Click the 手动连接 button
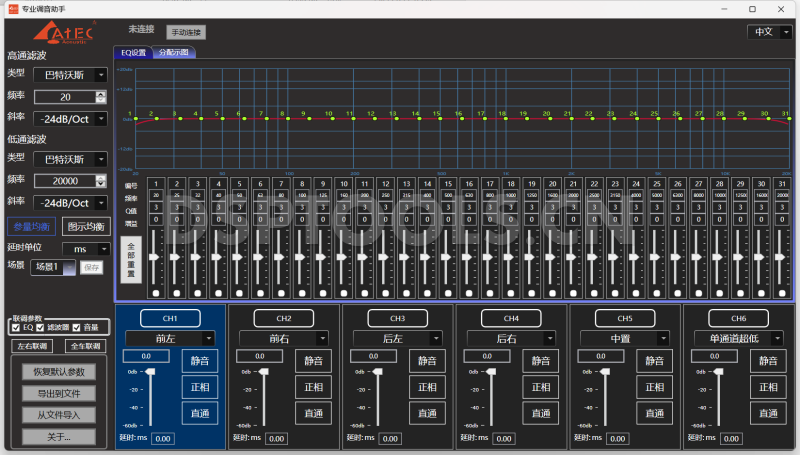 point(185,32)
